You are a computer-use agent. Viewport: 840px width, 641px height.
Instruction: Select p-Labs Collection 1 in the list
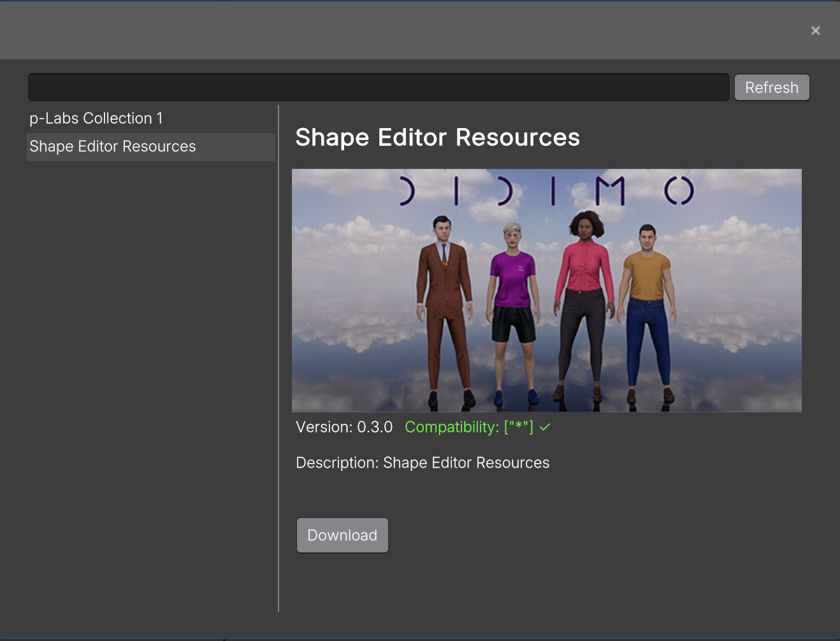tap(151, 119)
